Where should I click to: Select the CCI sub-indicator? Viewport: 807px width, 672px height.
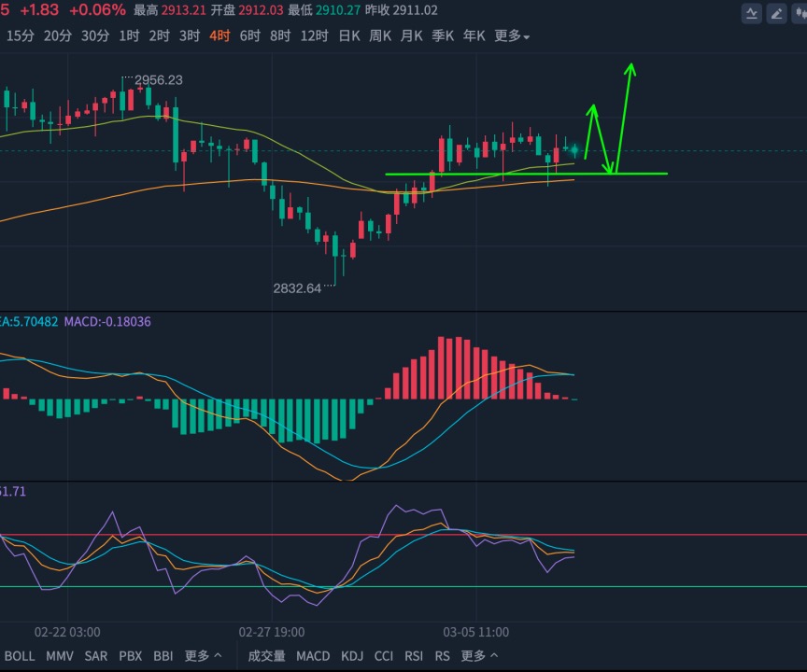pyautogui.click(x=384, y=656)
